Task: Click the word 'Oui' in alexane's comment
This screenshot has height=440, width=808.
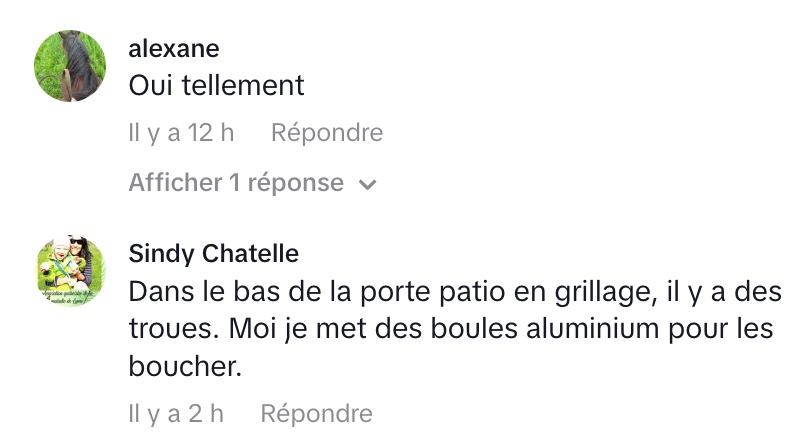Action: pyautogui.click(x=151, y=86)
